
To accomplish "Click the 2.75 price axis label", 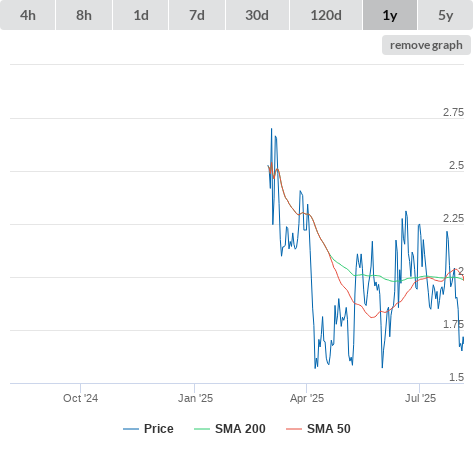I will pyautogui.click(x=453, y=112).
